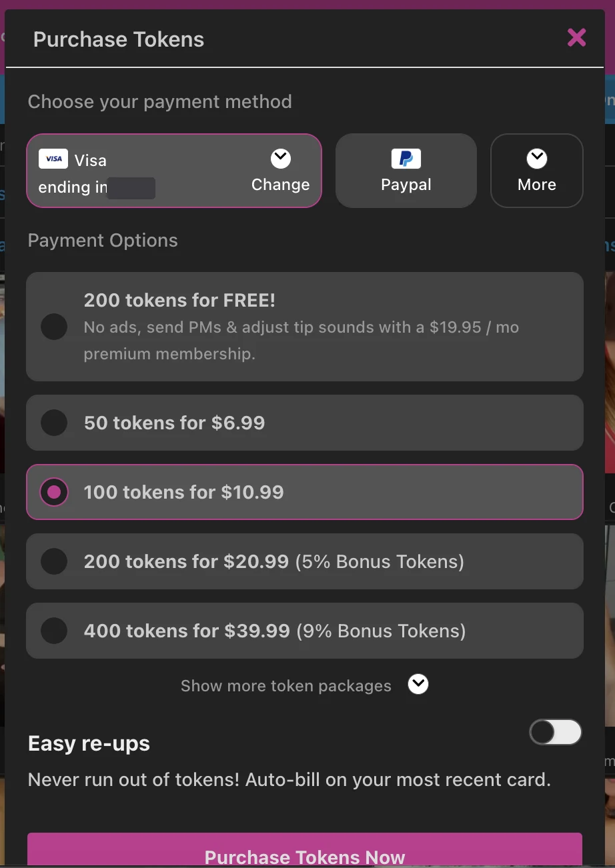Click the Easy re-ups auto-bill description
Image resolution: width=615 pixels, height=868 pixels.
(289, 779)
